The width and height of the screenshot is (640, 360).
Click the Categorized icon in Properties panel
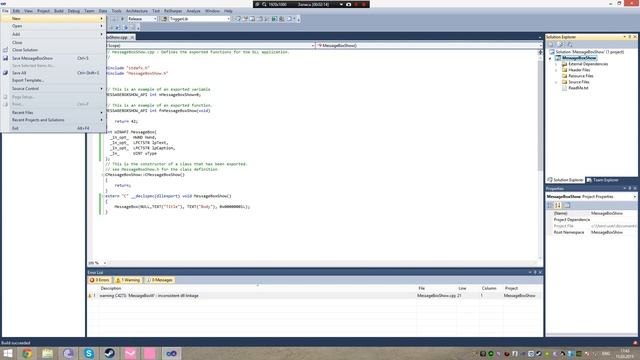click(550, 205)
